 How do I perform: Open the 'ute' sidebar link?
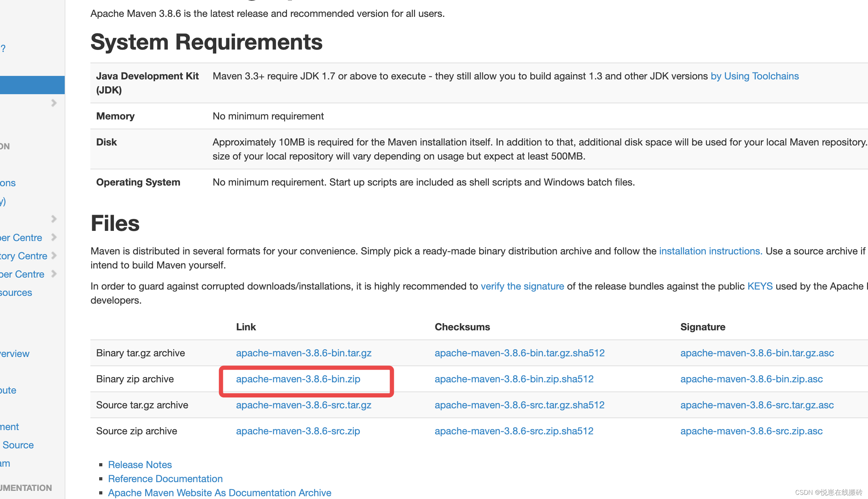(8, 390)
